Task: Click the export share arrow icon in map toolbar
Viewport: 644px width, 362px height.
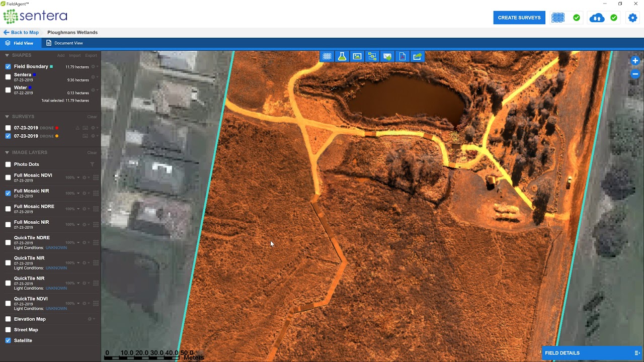Action: pyautogui.click(x=418, y=57)
